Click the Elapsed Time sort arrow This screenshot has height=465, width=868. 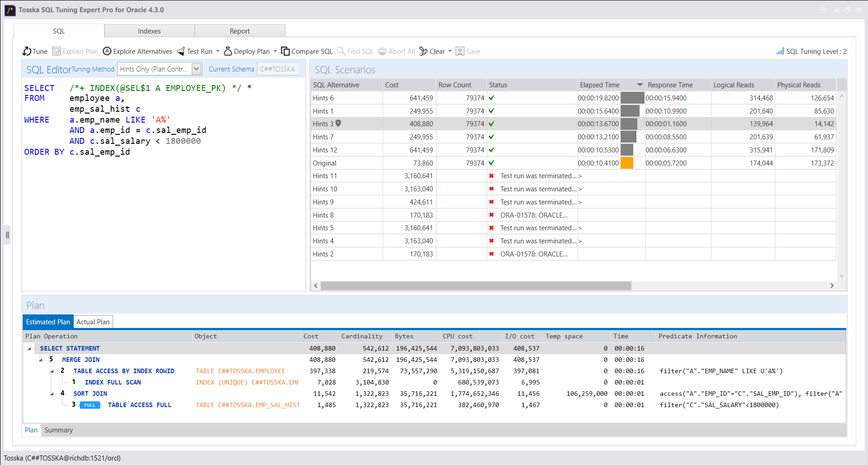(640, 85)
